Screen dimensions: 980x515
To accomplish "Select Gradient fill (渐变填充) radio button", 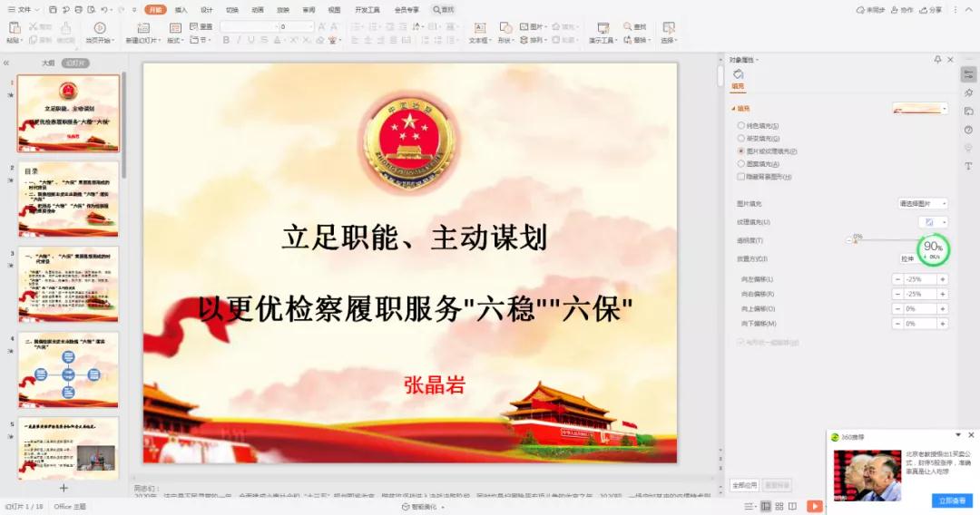I will 741,139.
